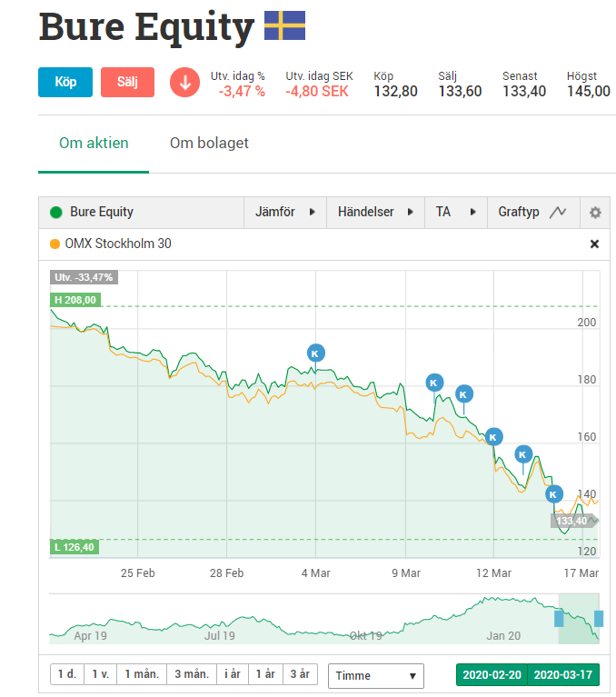This screenshot has height=697, width=616.
Task: Click the end date 2020-03-17 field
Action: (x=563, y=675)
